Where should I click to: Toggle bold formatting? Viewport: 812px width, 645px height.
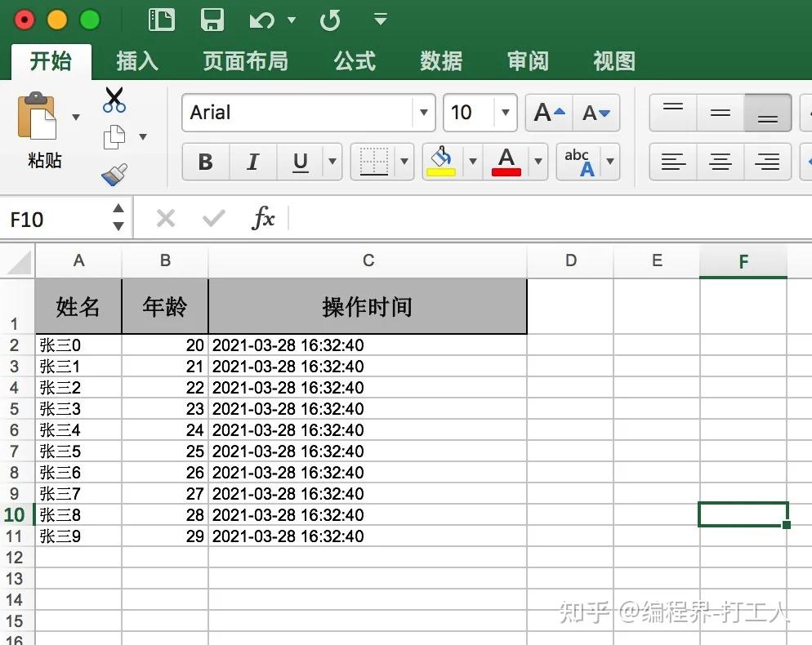(204, 162)
